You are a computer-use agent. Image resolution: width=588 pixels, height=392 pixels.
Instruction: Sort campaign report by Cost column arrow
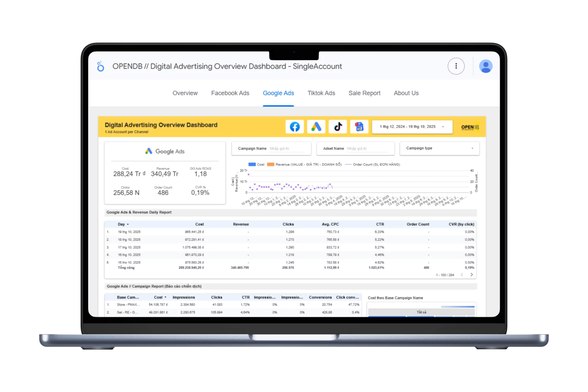pos(165,297)
